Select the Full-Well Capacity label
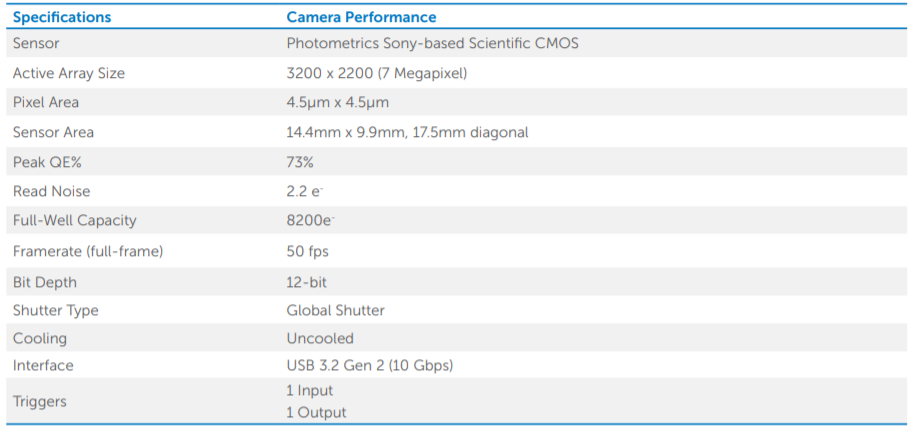Screen dimensions: 913x432 (75, 220)
